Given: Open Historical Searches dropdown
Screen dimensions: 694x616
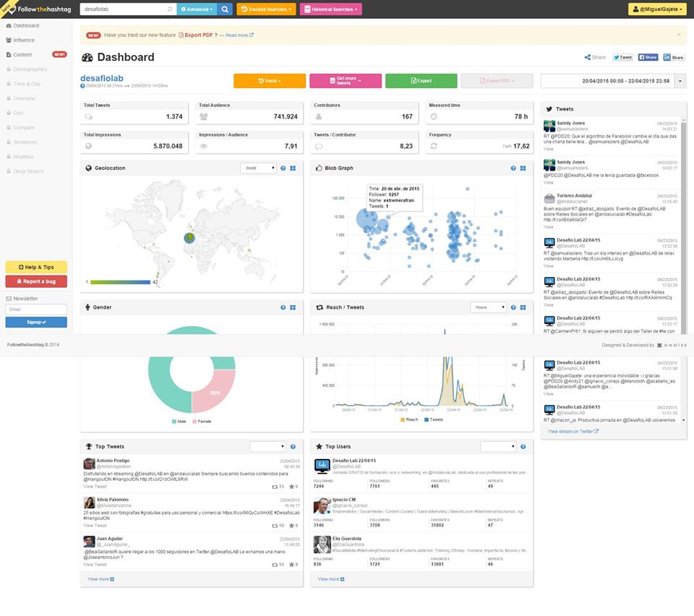Looking at the screenshot, I should point(330,9).
